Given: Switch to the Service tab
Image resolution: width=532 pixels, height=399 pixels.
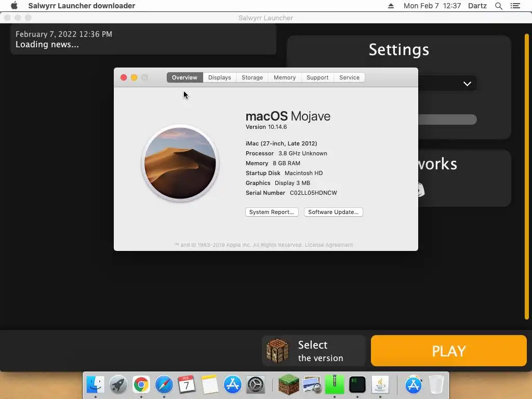Looking at the screenshot, I should click(x=349, y=77).
